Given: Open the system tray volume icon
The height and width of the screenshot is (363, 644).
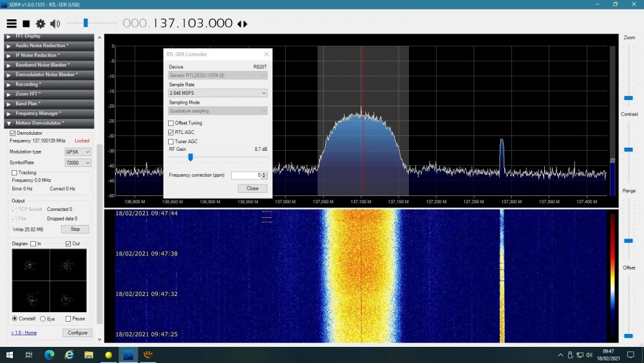Looking at the screenshot, I should pos(589,355).
